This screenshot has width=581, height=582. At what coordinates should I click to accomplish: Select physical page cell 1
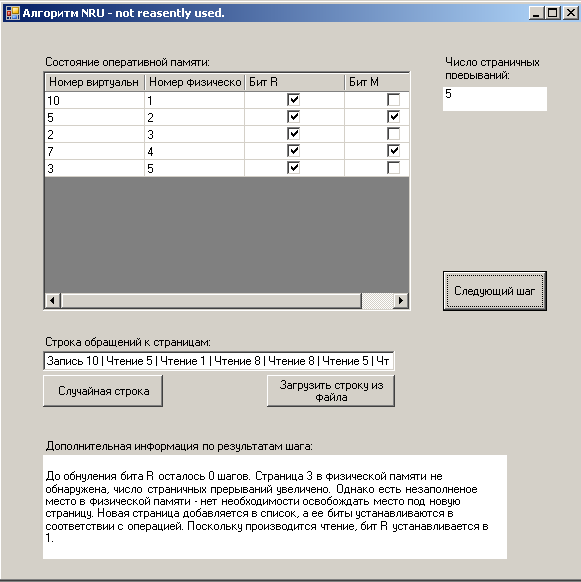(x=195, y=100)
